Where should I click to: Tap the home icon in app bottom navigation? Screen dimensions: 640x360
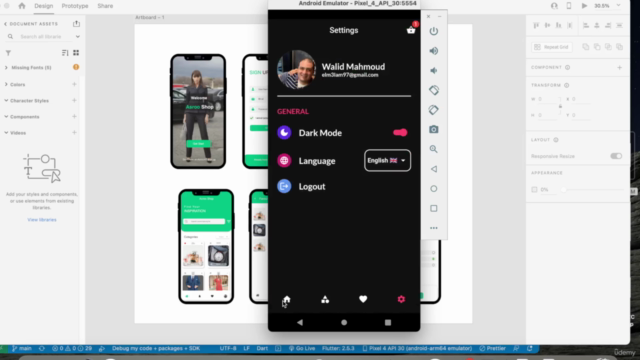point(287,300)
